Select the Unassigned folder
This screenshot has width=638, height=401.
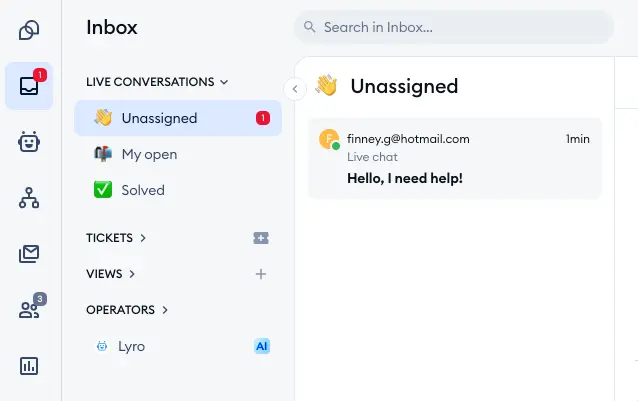coord(178,118)
